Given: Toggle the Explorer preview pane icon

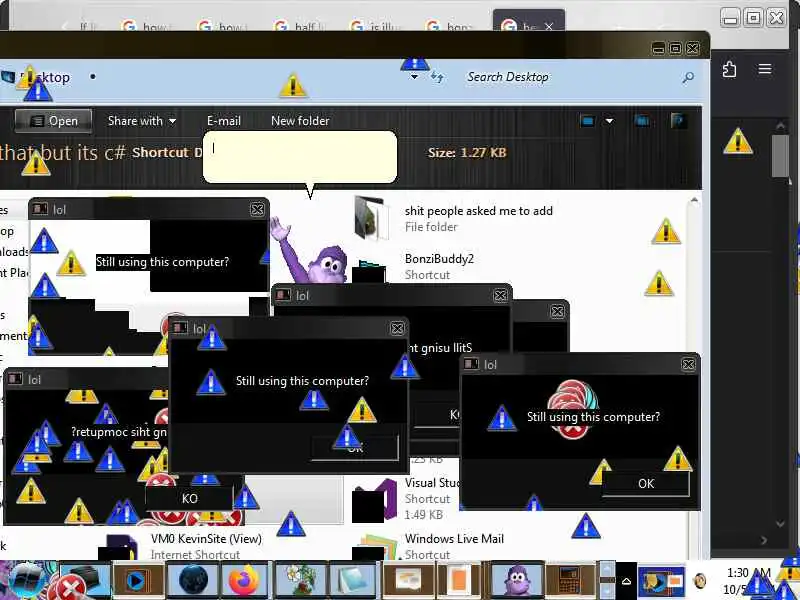Looking at the screenshot, I should click(642, 121).
